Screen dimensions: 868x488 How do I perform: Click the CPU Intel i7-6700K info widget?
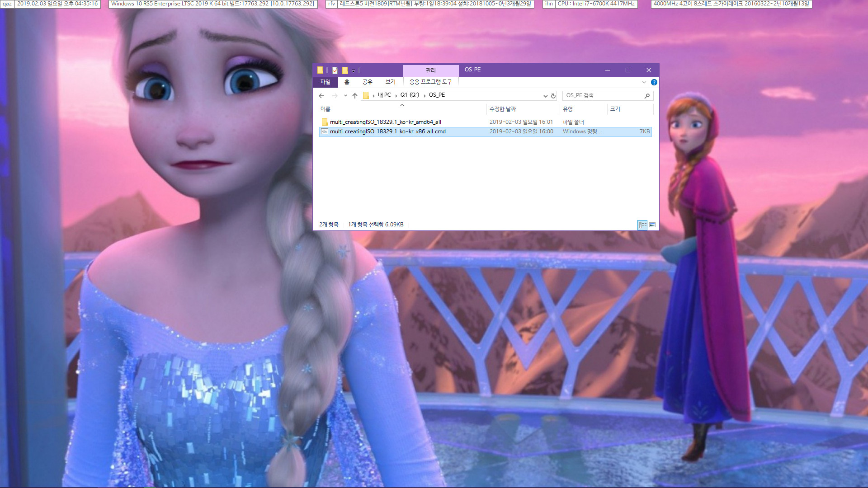pos(596,4)
